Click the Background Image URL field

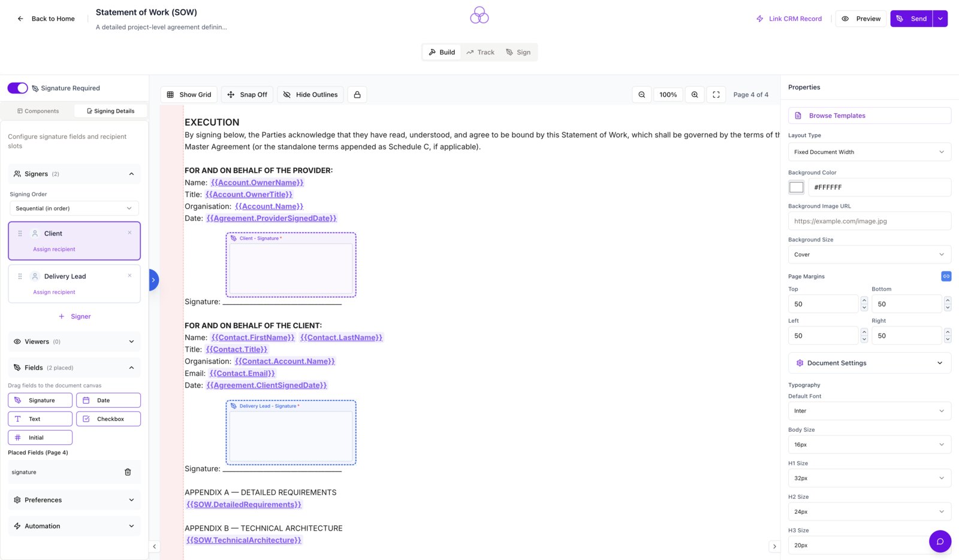870,221
